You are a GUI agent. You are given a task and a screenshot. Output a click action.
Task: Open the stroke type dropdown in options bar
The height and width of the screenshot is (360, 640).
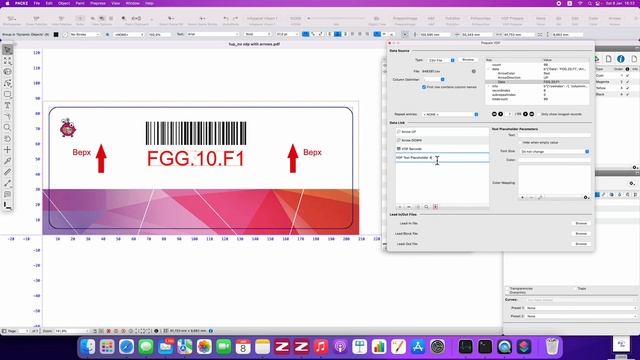point(85,35)
